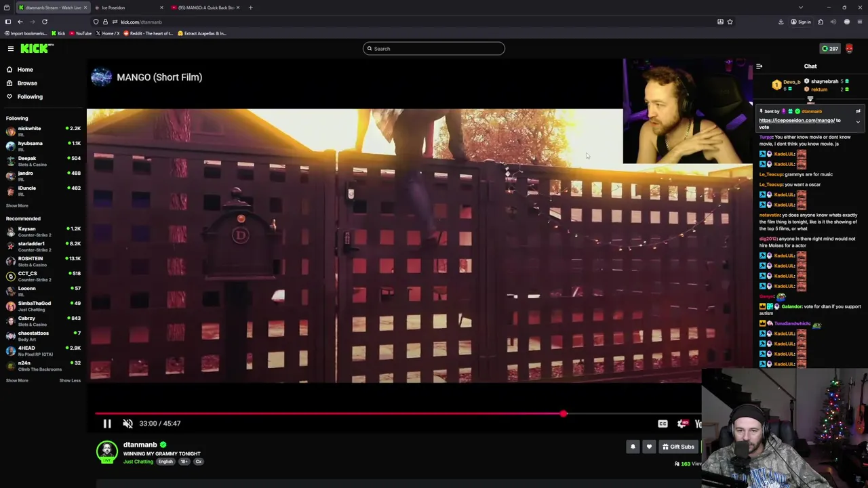Expand the pinned message chevron

(858, 123)
